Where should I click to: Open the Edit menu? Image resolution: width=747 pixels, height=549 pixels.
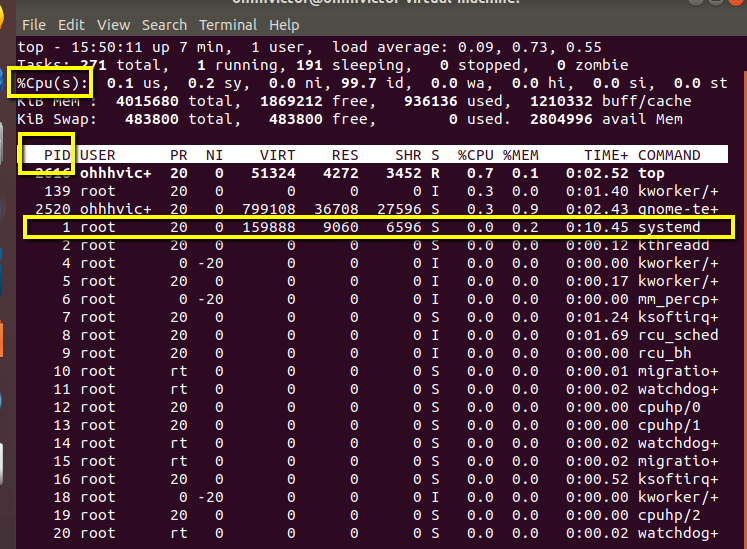tap(71, 25)
